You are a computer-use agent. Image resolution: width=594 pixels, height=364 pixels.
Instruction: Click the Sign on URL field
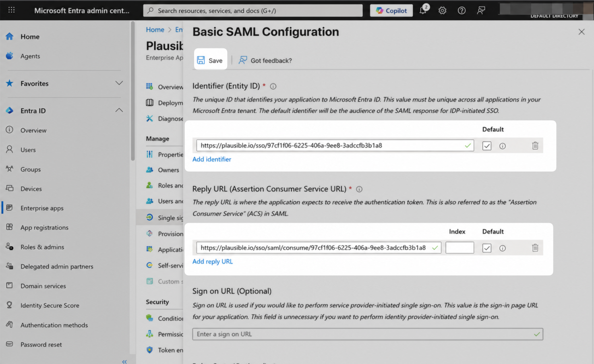[368, 334]
